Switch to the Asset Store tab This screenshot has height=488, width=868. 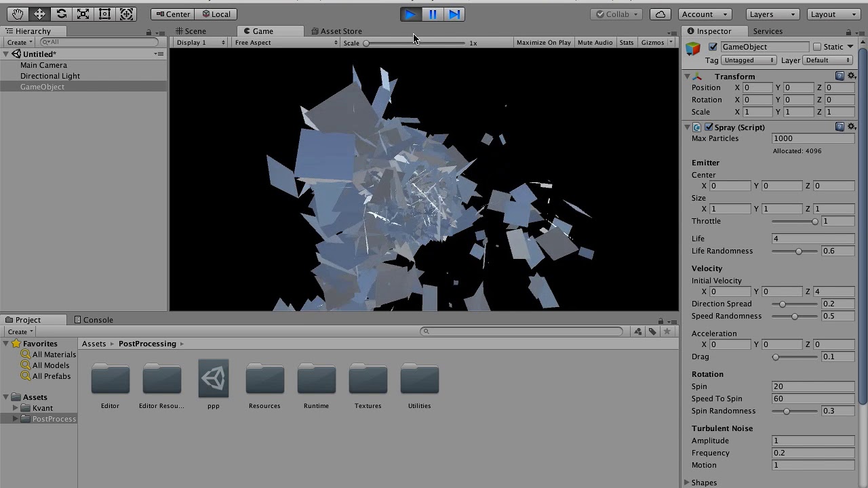336,31
